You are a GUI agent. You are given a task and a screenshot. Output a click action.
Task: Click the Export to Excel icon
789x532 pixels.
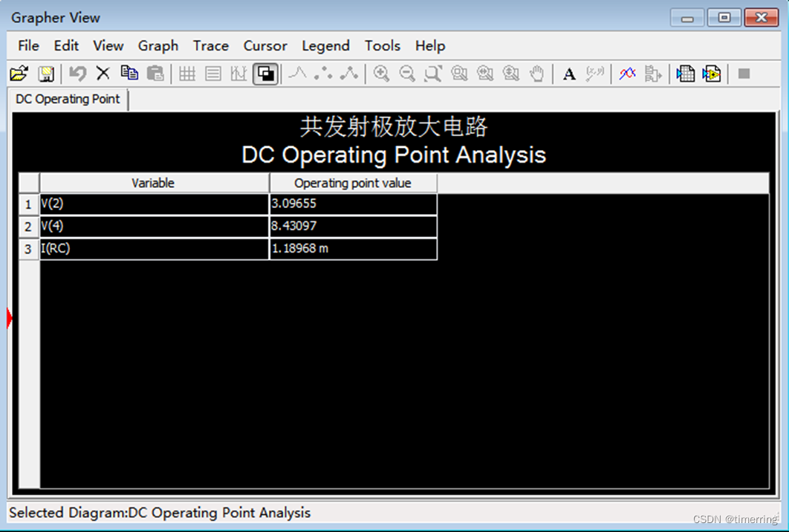coord(685,74)
